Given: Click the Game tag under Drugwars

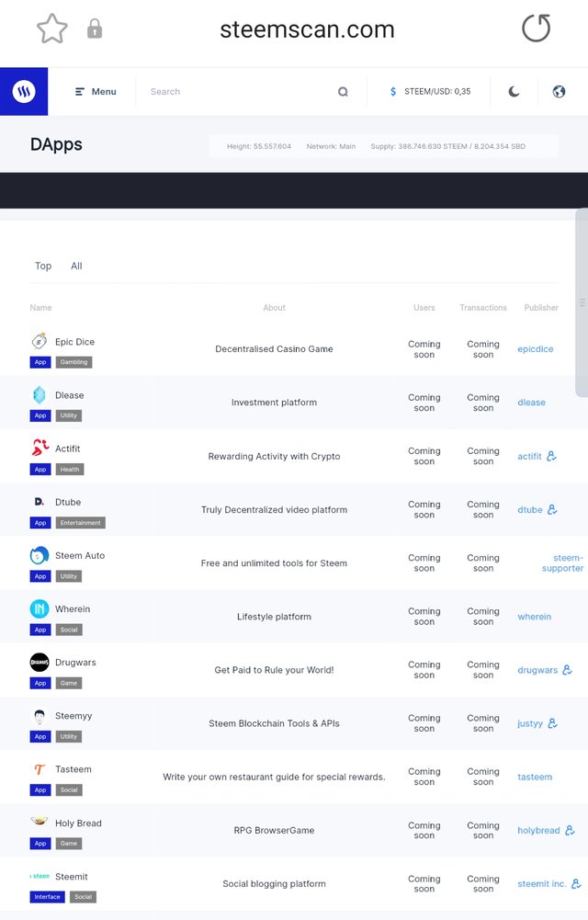Looking at the screenshot, I should point(69,683).
